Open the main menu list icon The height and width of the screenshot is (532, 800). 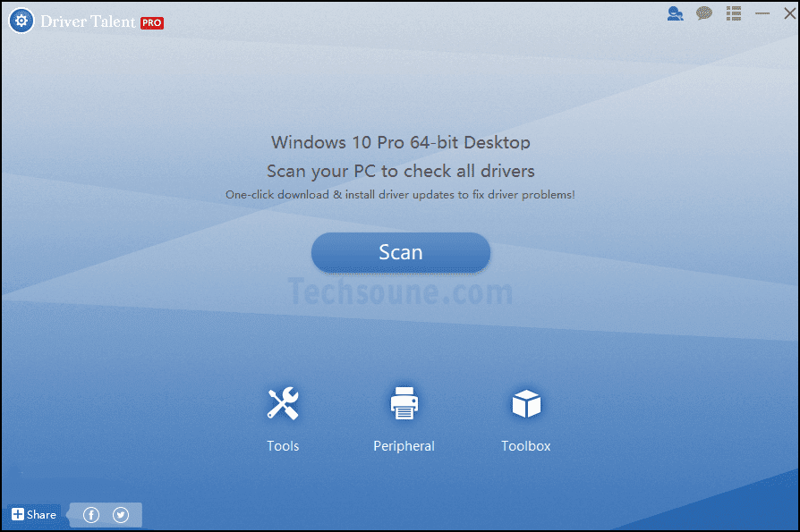coord(734,13)
